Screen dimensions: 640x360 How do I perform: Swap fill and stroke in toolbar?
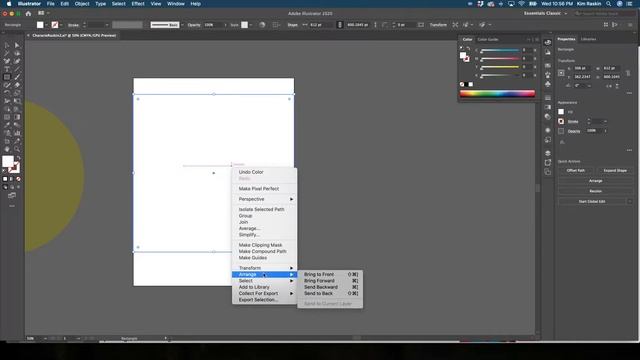coord(18,158)
